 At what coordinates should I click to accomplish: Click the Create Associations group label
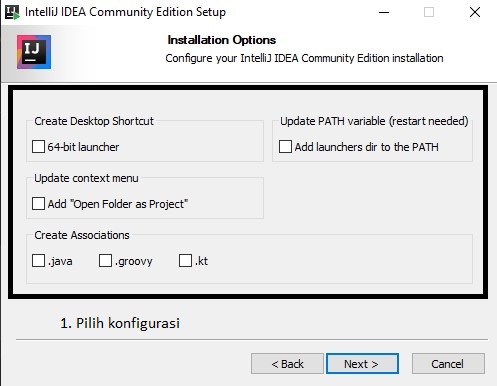point(82,235)
